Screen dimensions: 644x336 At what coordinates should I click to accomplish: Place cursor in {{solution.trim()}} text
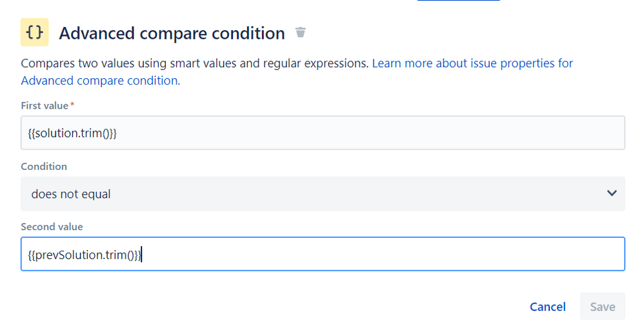tap(72, 133)
